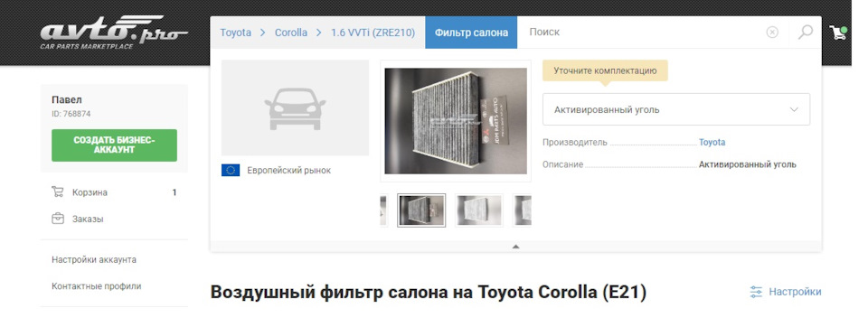Click the cart count number 1
Screen dimensions: 868x327
(x=175, y=192)
